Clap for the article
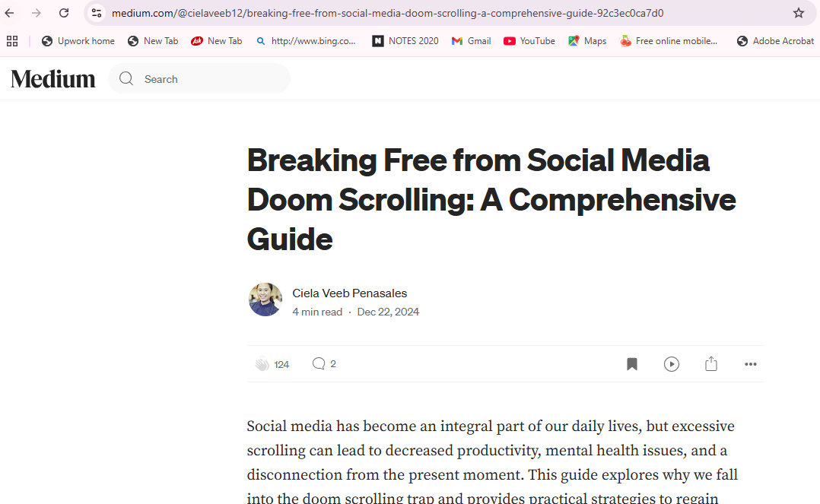 262,364
